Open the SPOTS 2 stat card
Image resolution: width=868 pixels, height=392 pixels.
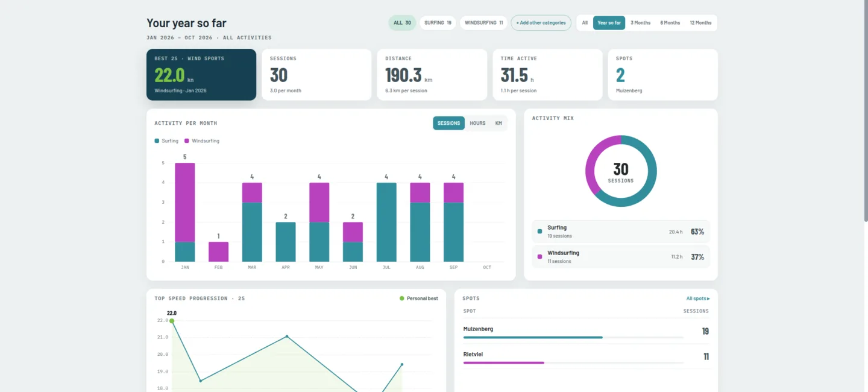[662, 75]
